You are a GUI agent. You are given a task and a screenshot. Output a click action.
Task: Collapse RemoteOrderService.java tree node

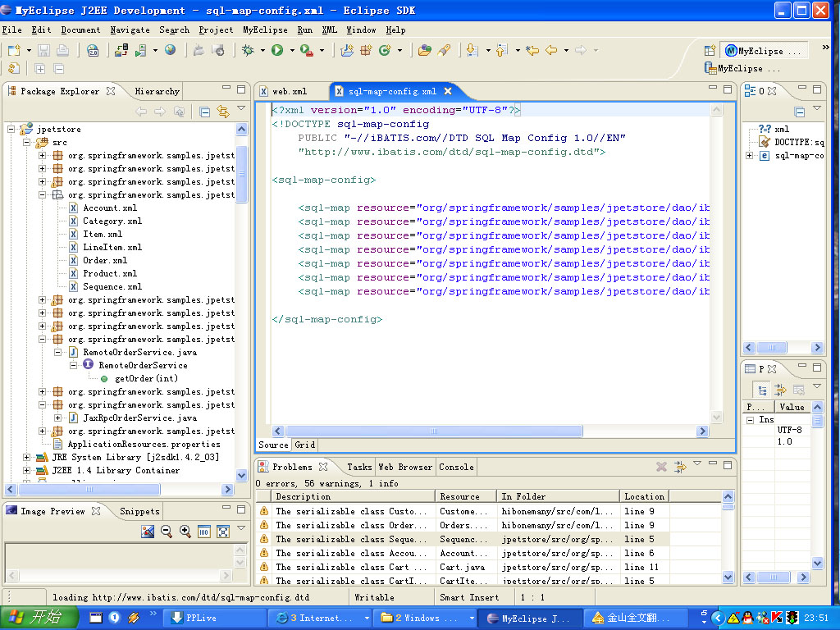(x=57, y=352)
